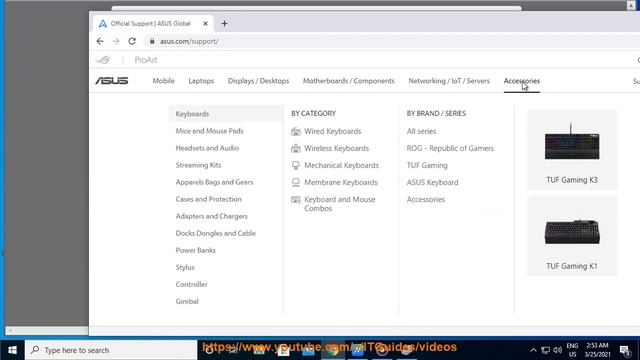
Task: Click the ENG US language indicator
Action: (572, 350)
